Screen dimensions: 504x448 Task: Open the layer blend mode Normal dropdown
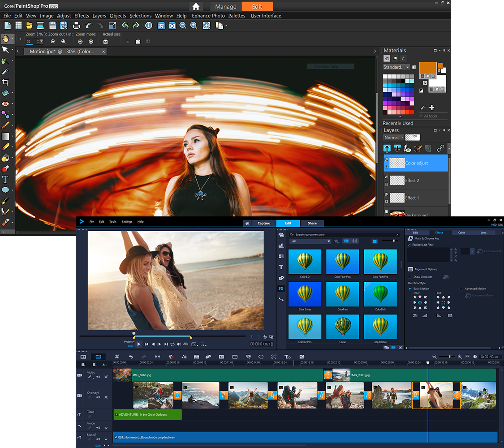[393, 138]
